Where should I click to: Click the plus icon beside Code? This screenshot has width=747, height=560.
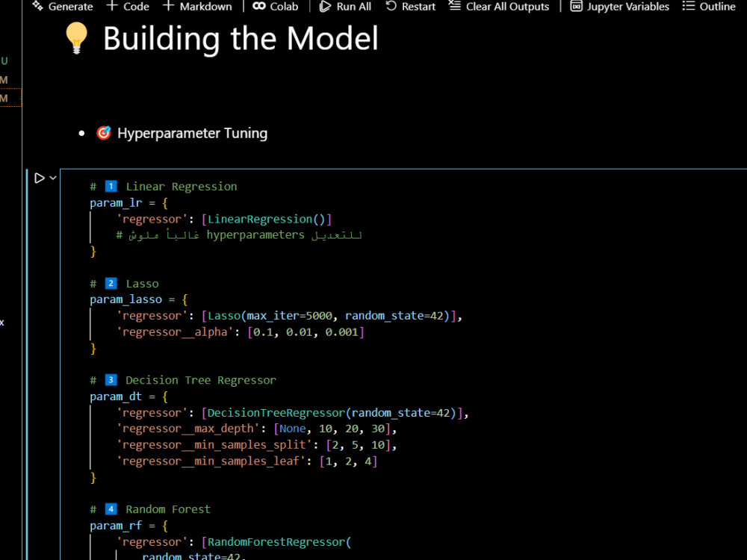(x=112, y=6)
